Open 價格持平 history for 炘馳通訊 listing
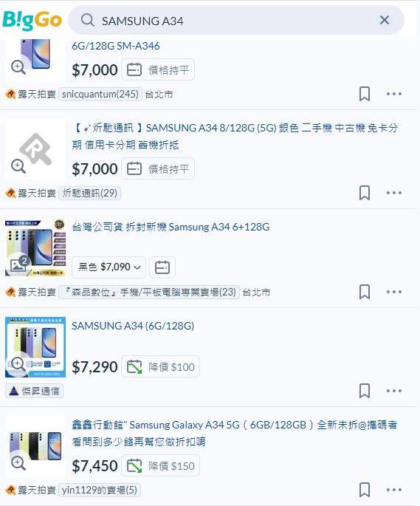The image size is (420, 506). click(158, 168)
